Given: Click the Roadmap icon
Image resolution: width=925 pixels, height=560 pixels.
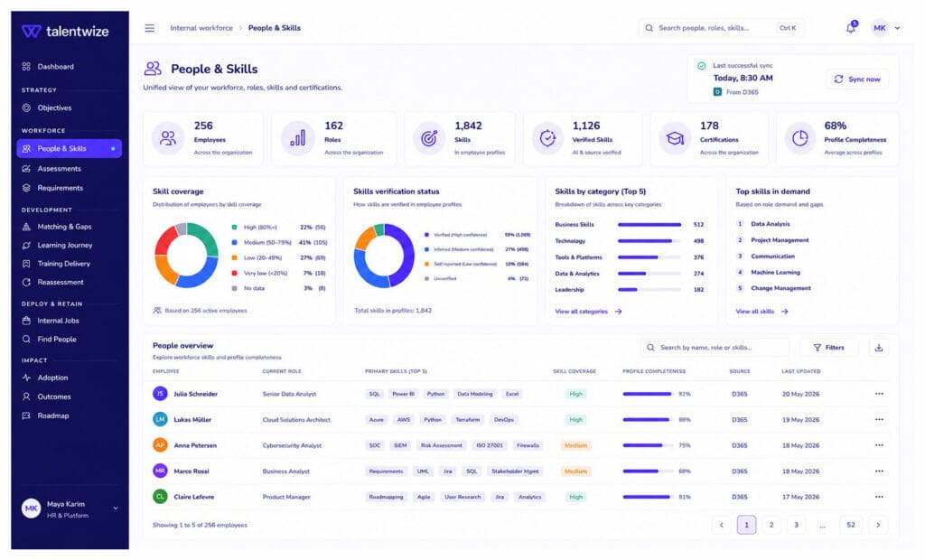Looking at the screenshot, I should click(x=26, y=416).
